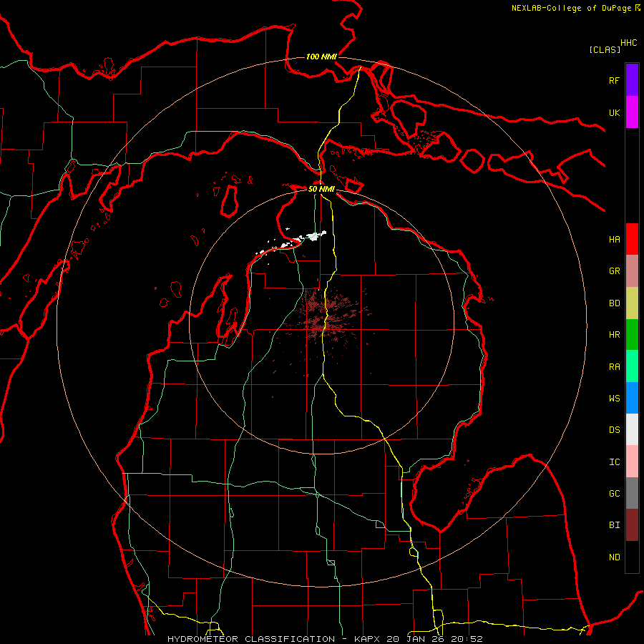Image resolution: width=644 pixels, height=644 pixels.
Task: Click the ND legend label
Action: (614, 557)
